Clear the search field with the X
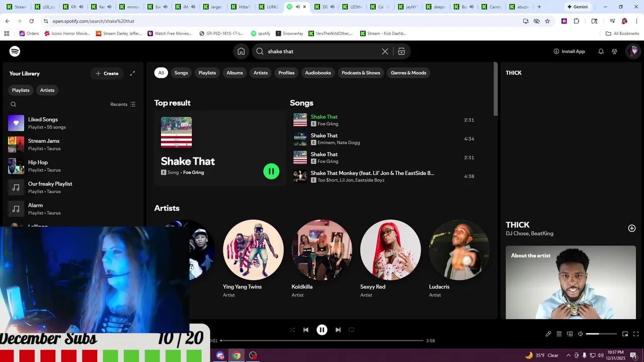The image size is (644, 362). coord(385,51)
